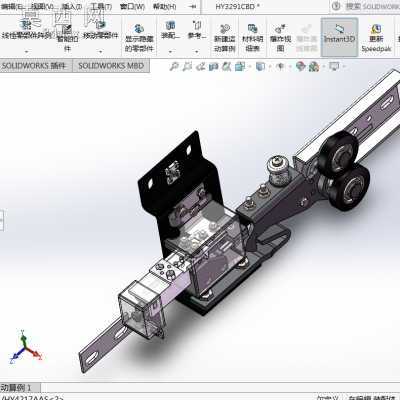Open the 窗口(W) menu
This screenshot has width=400, height=400.
pyautogui.click(x=132, y=6)
